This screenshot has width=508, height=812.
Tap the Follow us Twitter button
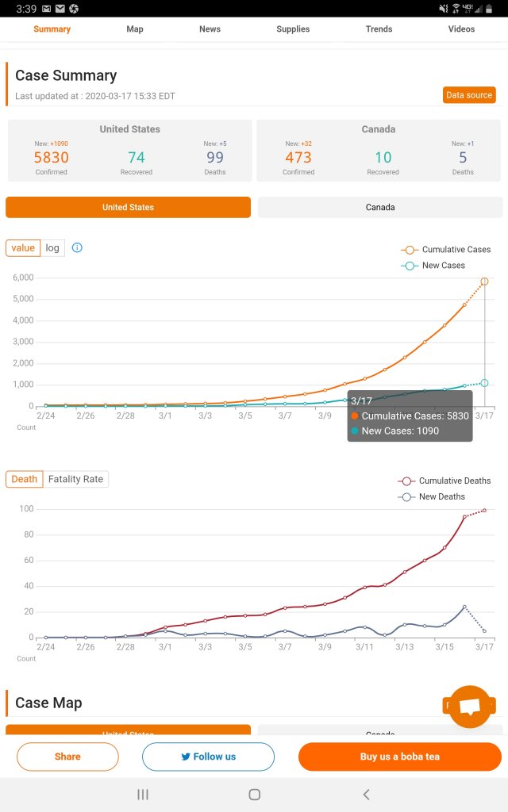208,756
